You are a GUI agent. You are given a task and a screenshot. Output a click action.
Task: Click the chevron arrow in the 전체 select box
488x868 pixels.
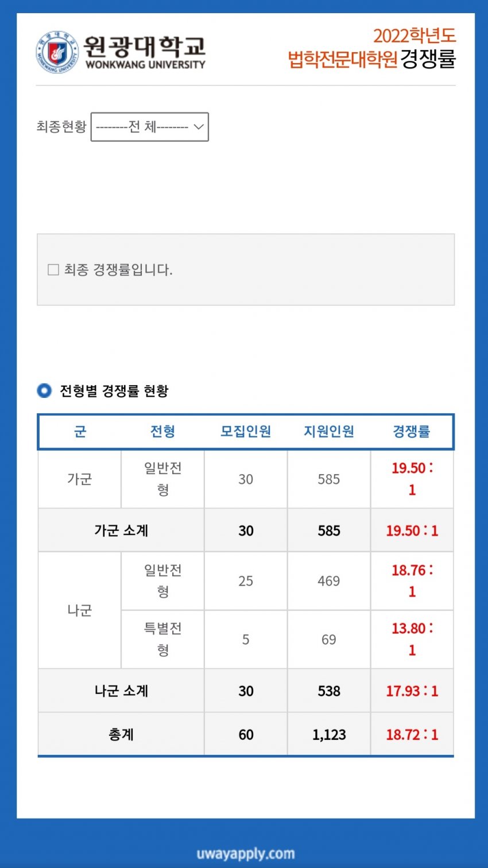tap(199, 127)
